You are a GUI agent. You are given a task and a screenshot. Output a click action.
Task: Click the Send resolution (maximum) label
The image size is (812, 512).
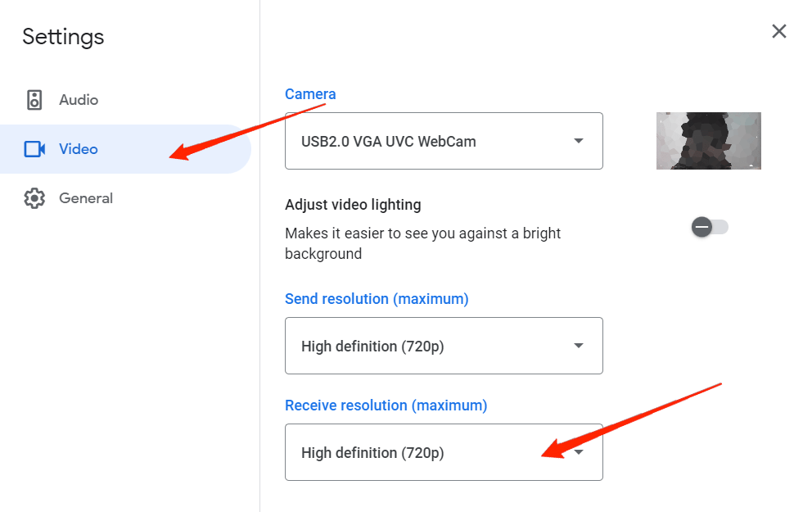(x=377, y=299)
